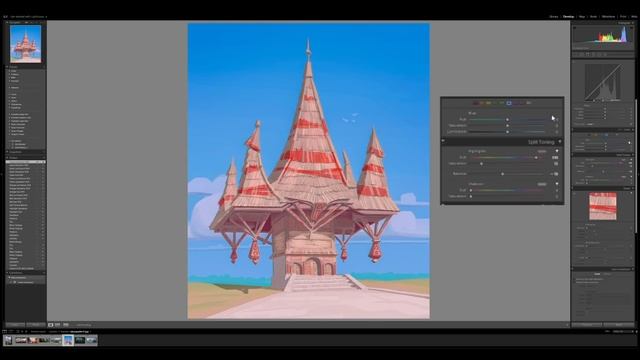Image resolution: width=640 pixels, height=360 pixels.
Task: Toggle Detail panel on/off switch
Action: [x=573, y=188]
